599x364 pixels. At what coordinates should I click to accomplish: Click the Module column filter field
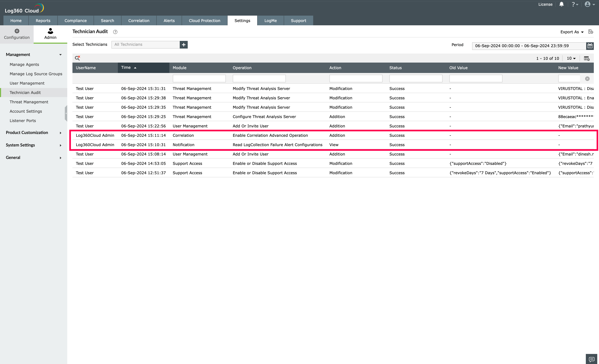pyautogui.click(x=199, y=79)
